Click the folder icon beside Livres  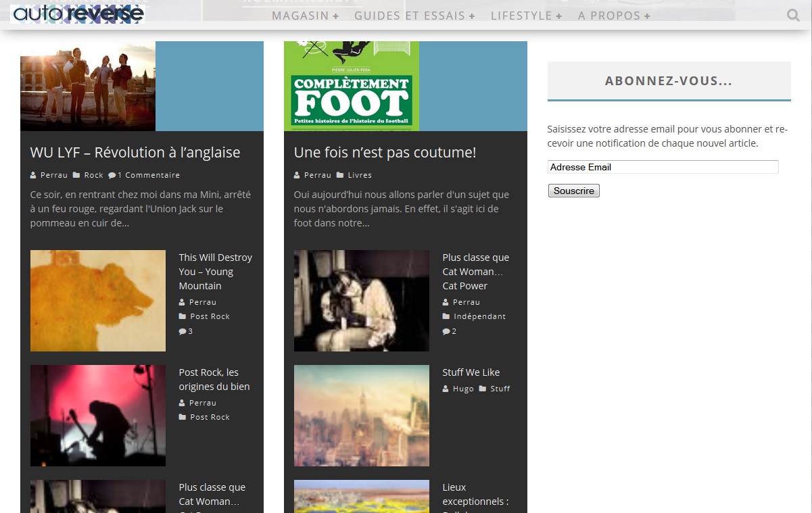pyautogui.click(x=340, y=175)
